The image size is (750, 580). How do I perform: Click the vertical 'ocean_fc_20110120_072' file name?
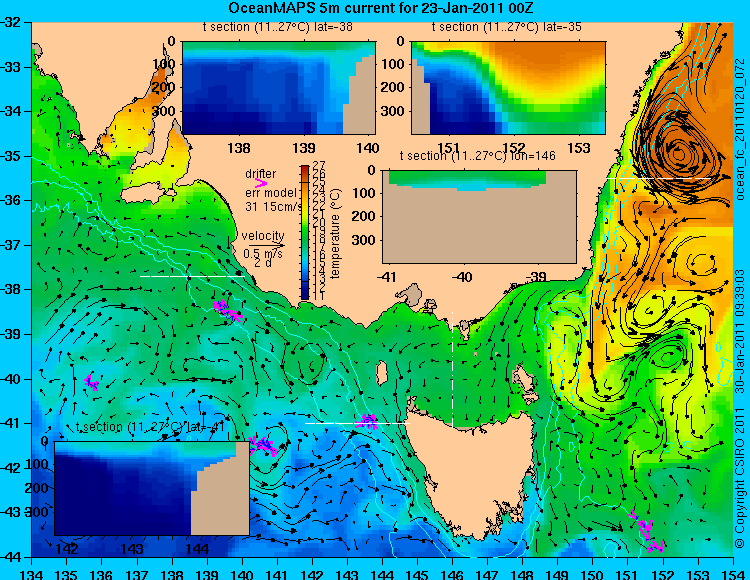coord(740,130)
